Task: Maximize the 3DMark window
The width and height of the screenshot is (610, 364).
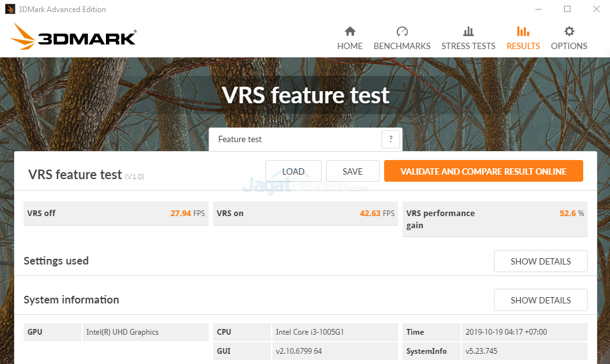Action: (567, 10)
